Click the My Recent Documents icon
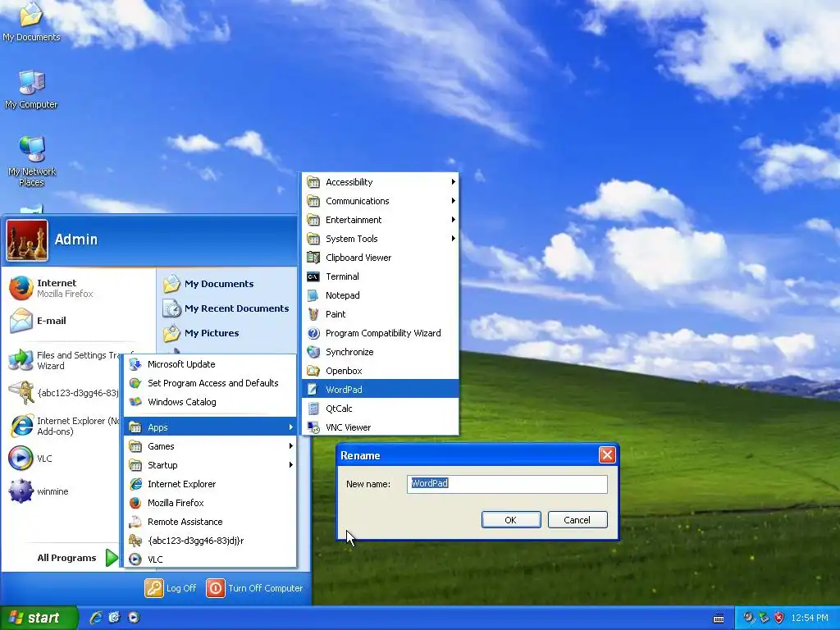Screen dimensions: 840x630 [x=171, y=308]
